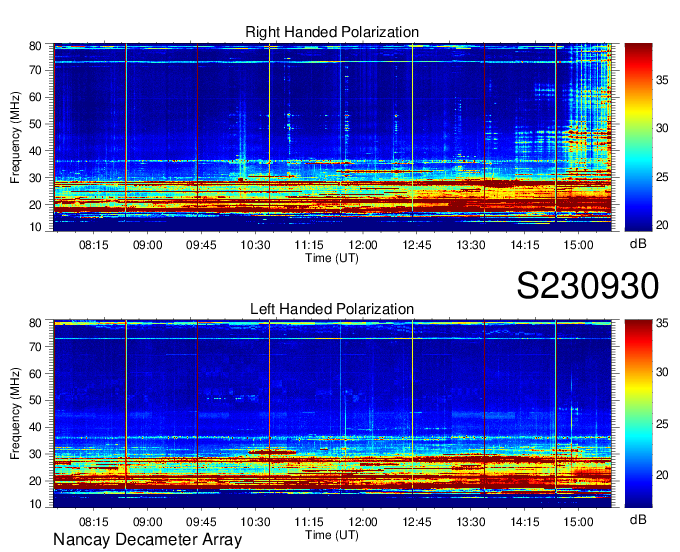Click dB label below right-handed colorbar
680x552 pixels.
pos(638,244)
